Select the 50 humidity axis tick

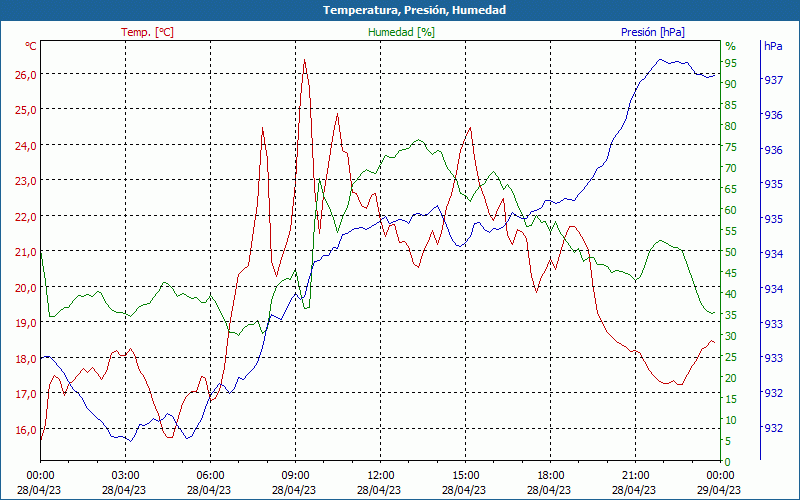coord(731,252)
